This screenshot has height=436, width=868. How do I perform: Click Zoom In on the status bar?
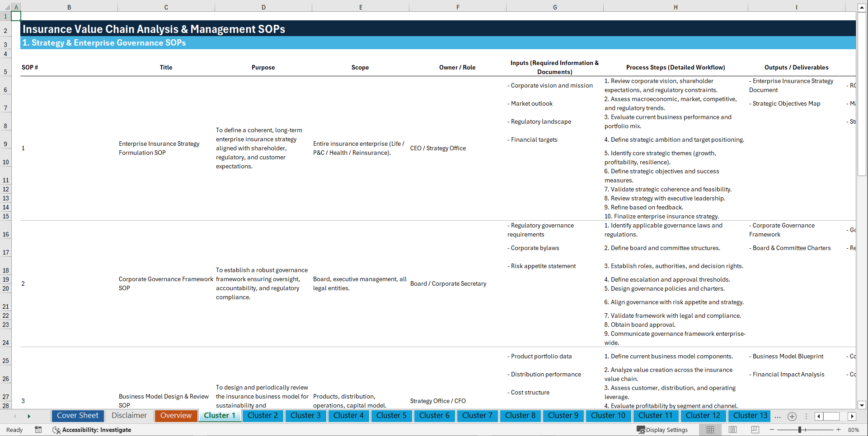pos(839,430)
